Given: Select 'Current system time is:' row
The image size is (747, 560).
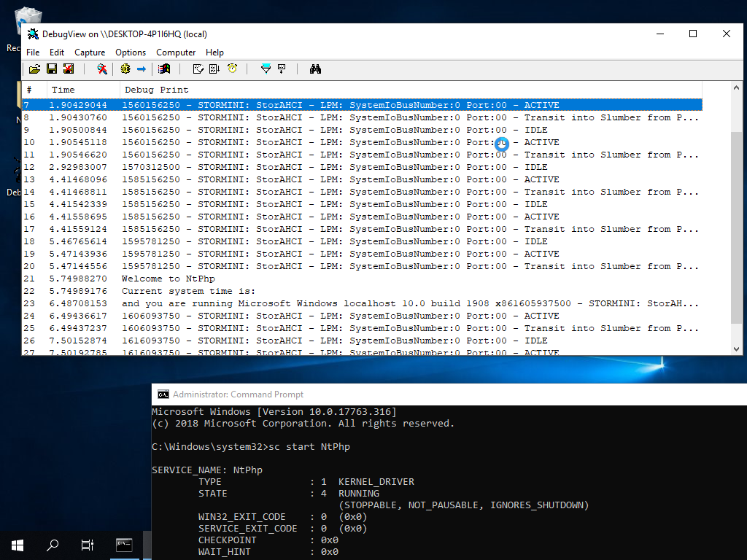Looking at the screenshot, I should pos(362,290).
